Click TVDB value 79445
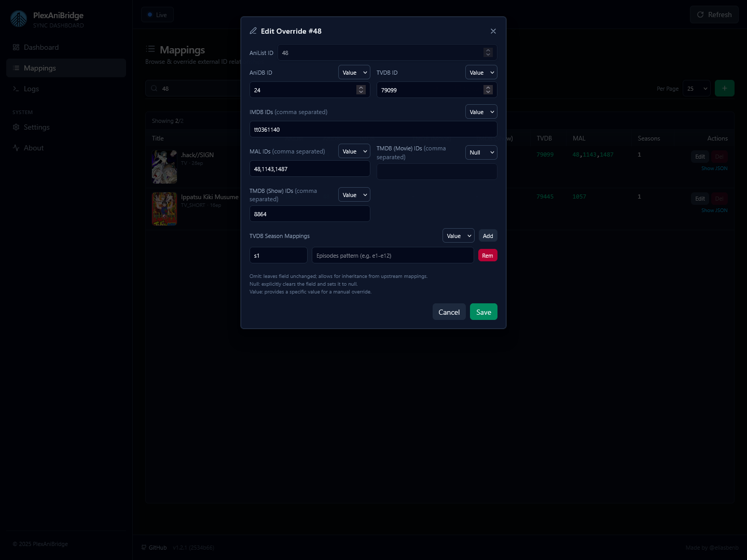Screen dimensions: 747x560 coord(545,197)
